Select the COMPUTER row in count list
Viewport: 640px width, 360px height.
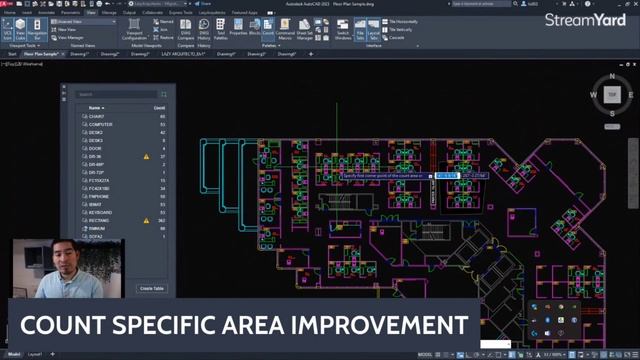(124, 124)
